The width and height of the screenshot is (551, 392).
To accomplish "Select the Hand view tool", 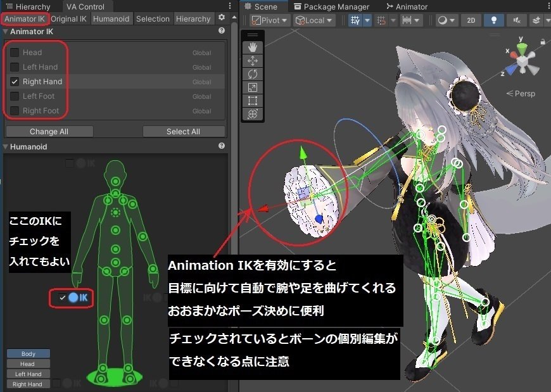I will [x=252, y=47].
